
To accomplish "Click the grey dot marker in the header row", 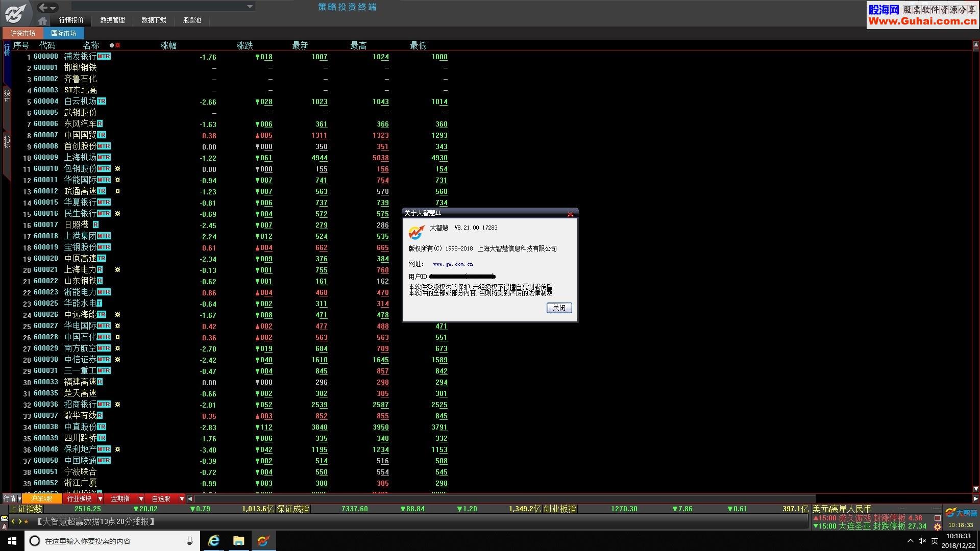I will (x=112, y=45).
